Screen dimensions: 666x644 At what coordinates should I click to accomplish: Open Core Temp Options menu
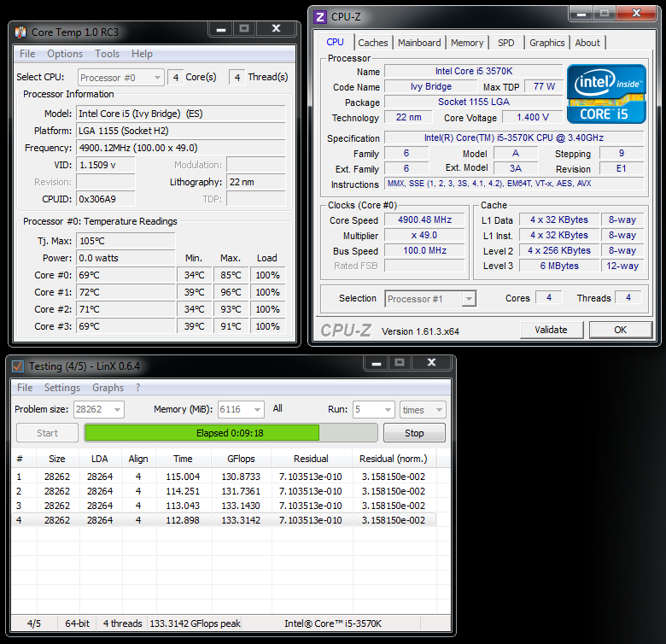[x=65, y=54]
